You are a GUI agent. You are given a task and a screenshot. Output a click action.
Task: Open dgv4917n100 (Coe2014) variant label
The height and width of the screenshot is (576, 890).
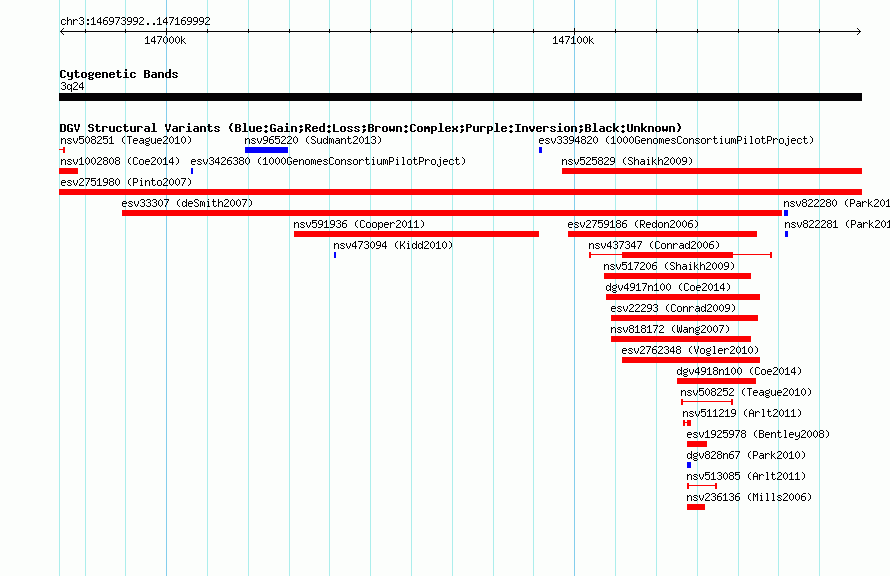point(668,287)
